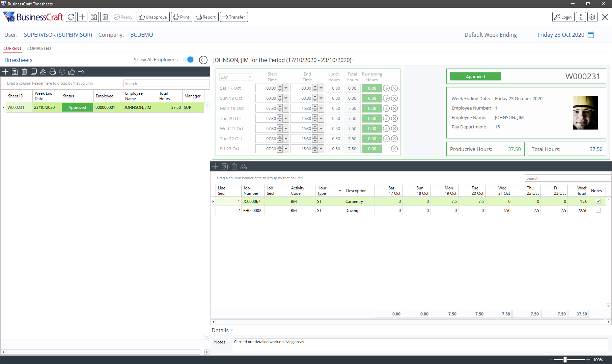Collapse the Details section chevron
Viewport: 612px width, 364px height.
(231, 330)
